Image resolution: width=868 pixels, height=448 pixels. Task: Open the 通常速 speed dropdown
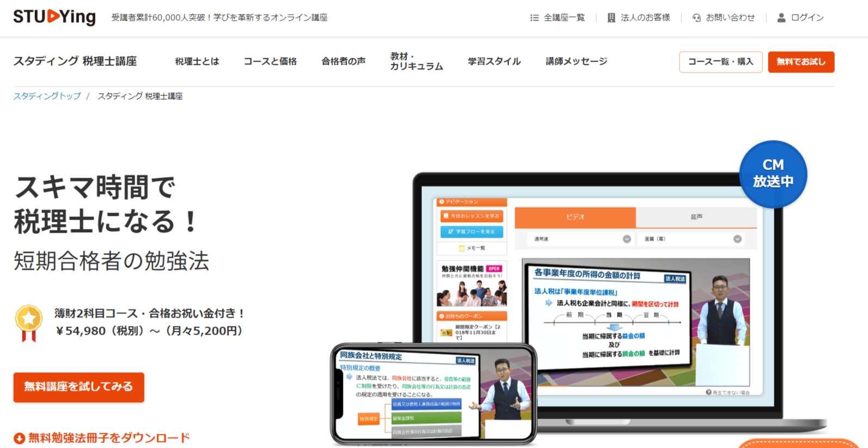580,239
